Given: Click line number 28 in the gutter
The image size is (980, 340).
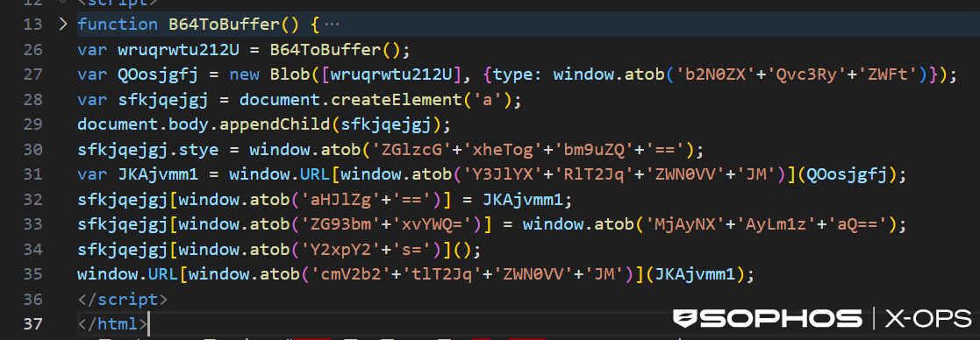Looking at the screenshot, I should click(32, 99).
